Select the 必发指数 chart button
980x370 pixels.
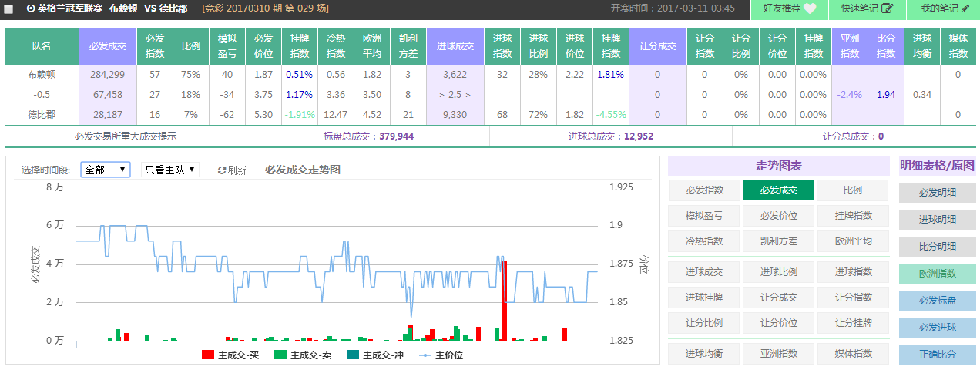click(x=704, y=190)
